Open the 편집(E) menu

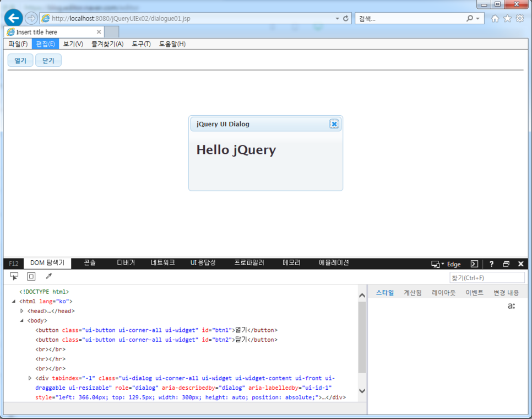coord(46,44)
